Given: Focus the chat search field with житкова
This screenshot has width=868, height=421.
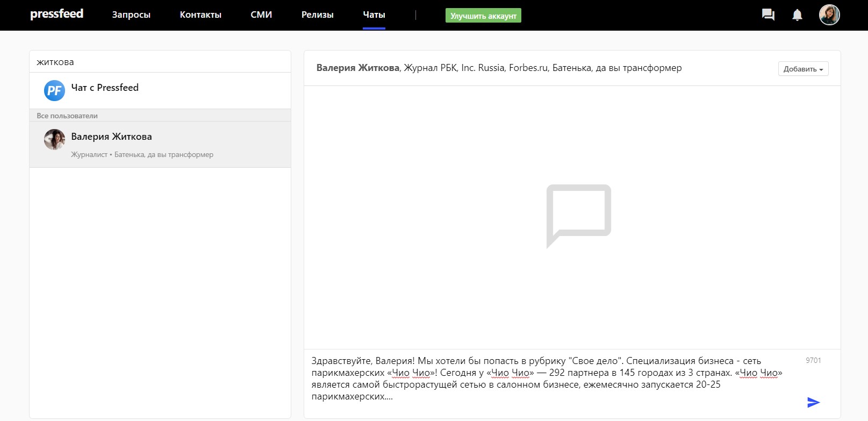Looking at the screenshot, I should [x=160, y=62].
